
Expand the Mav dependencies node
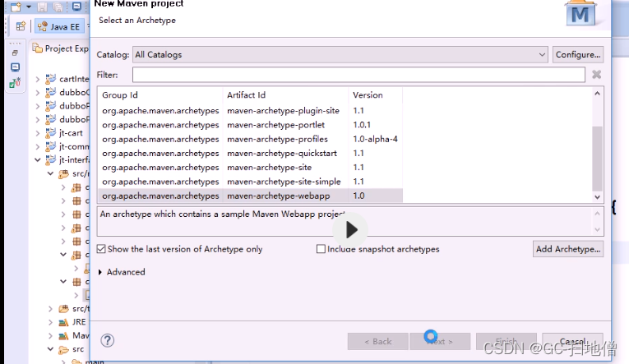pyautogui.click(x=50, y=335)
